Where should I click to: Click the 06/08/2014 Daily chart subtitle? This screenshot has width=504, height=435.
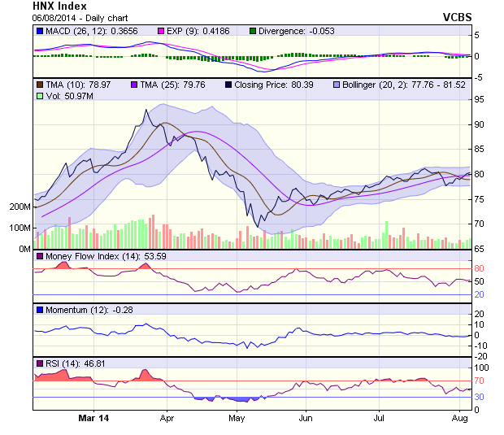point(81,17)
